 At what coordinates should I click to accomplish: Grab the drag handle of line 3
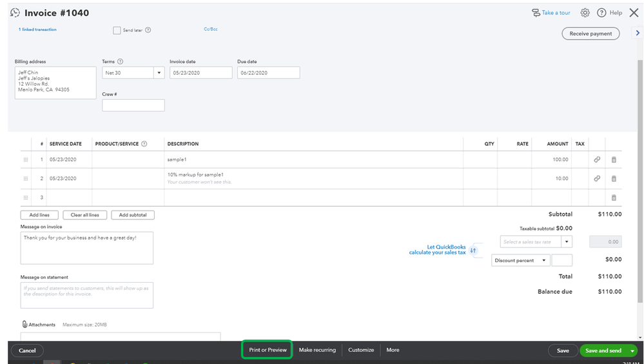26,197
